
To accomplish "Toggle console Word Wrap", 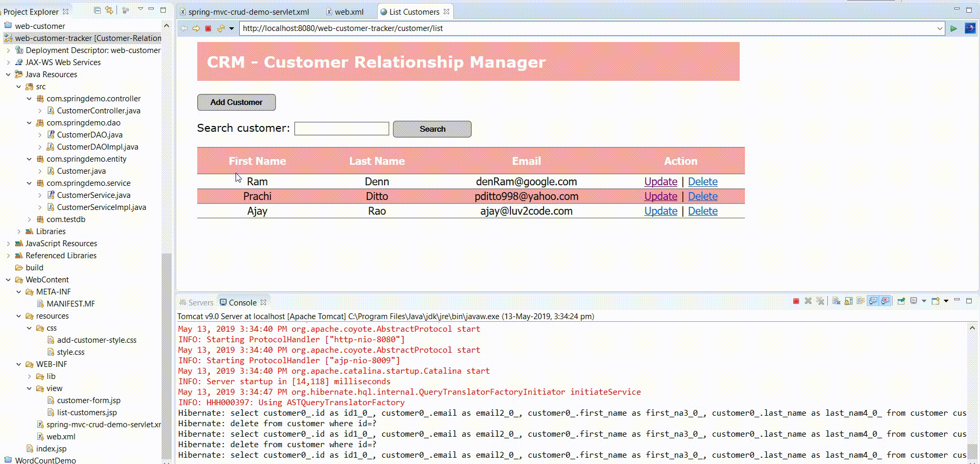I will 860,301.
